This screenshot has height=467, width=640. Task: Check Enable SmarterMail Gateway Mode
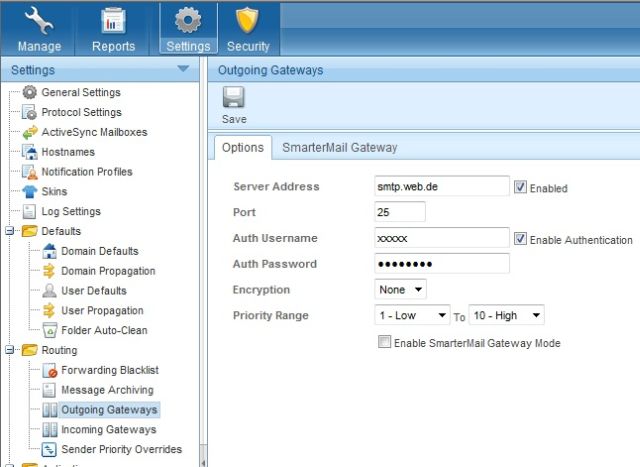pyautogui.click(x=384, y=343)
